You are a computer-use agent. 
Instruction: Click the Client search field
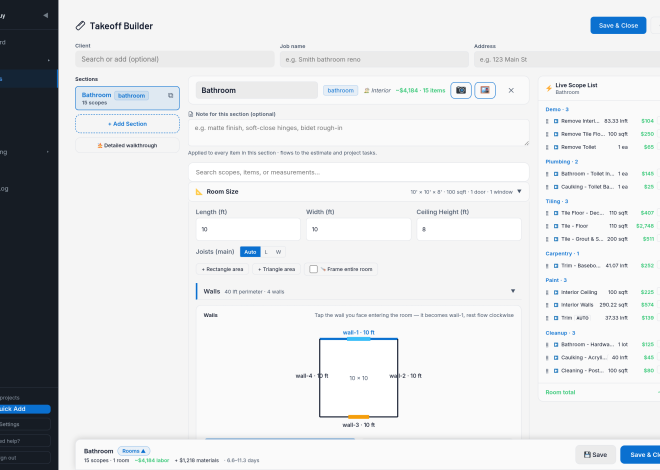click(x=175, y=59)
